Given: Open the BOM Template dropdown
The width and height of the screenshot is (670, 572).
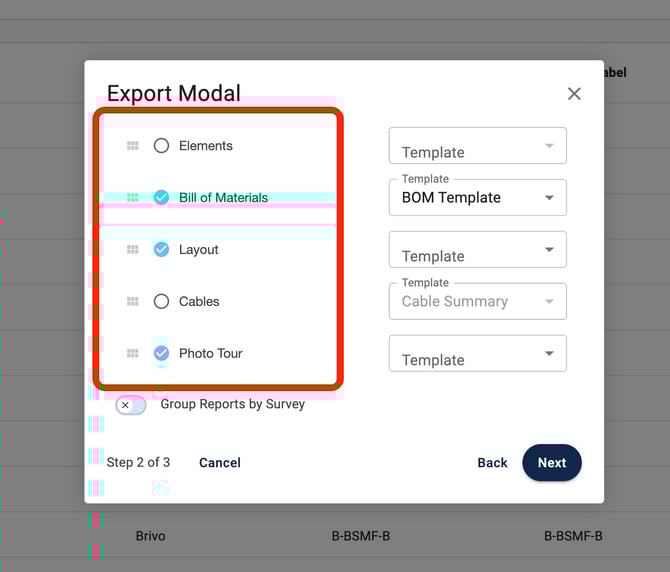Looking at the screenshot, I should coord(477,198).
